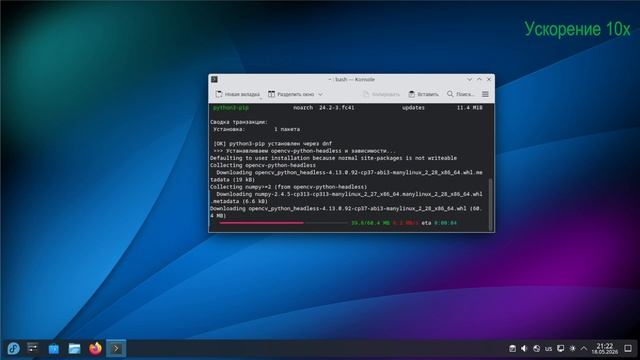Minimize the Konsole window

pos(469,79)
